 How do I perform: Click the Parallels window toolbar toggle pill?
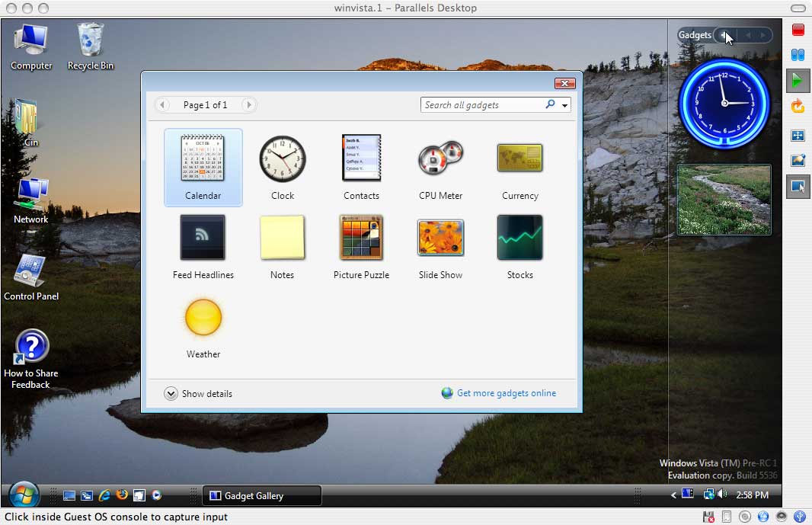[798, 8]
